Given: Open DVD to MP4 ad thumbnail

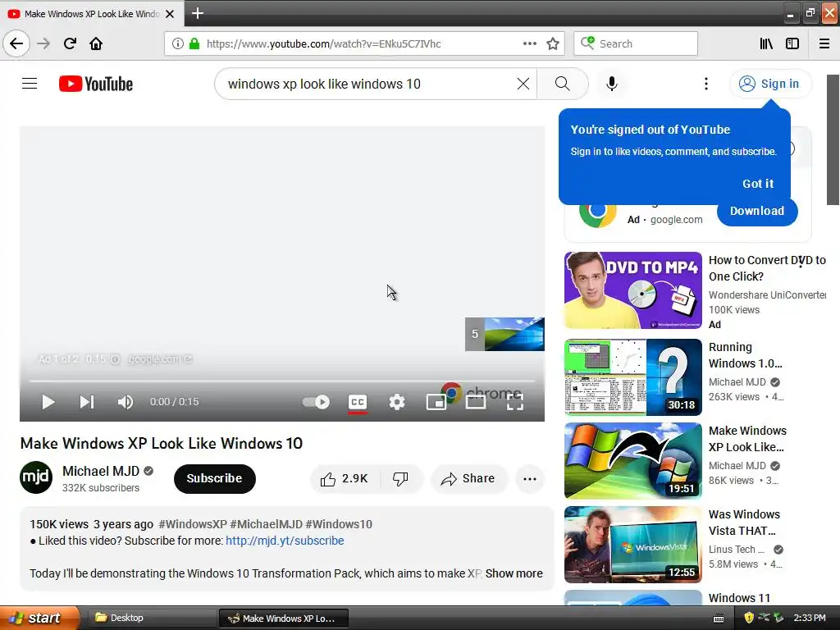Looking at the screenshot, I should pos(632,290).
